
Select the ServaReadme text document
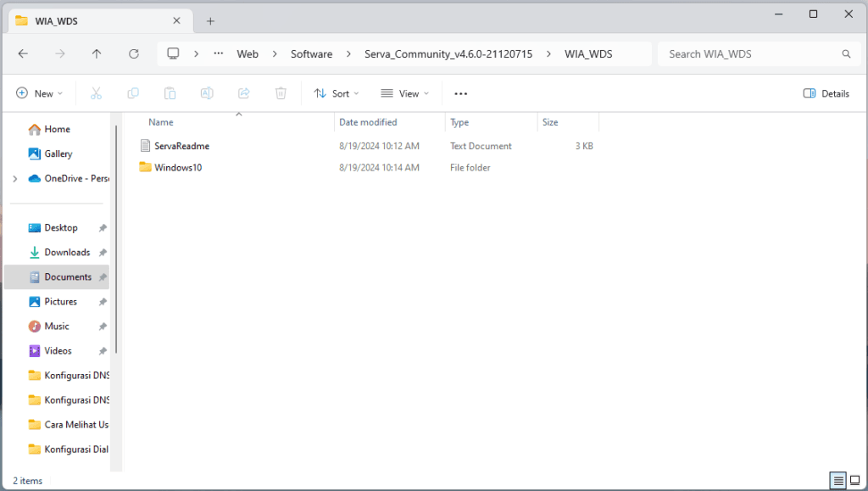click(181, 146)
